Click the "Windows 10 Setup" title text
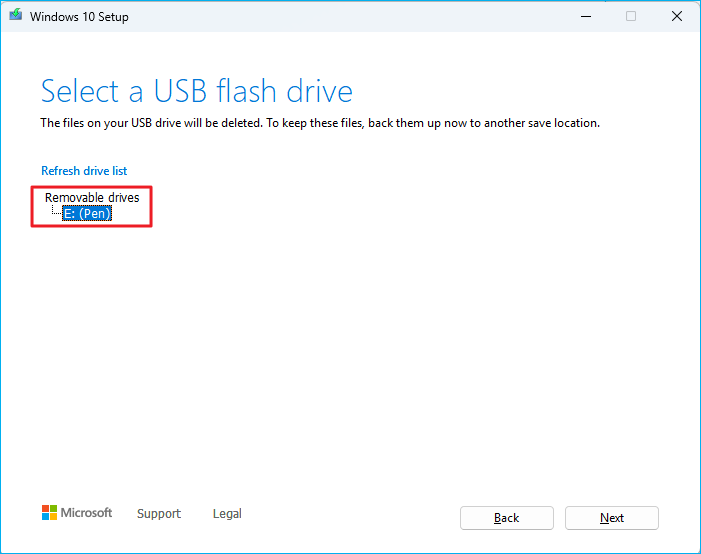The height and width of the screenshot is (554, 701). pyautogui.click(x=79, y=17)
